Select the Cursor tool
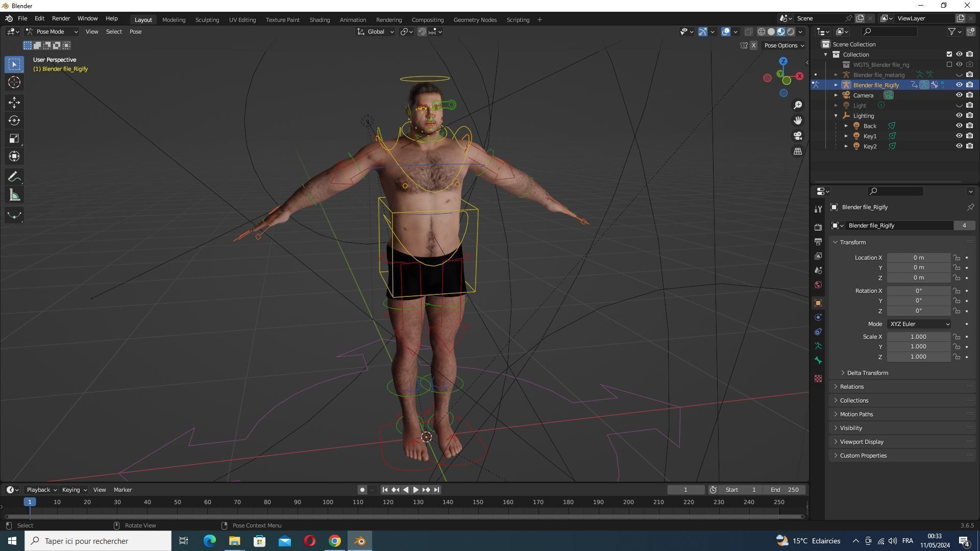 (14, 82)
